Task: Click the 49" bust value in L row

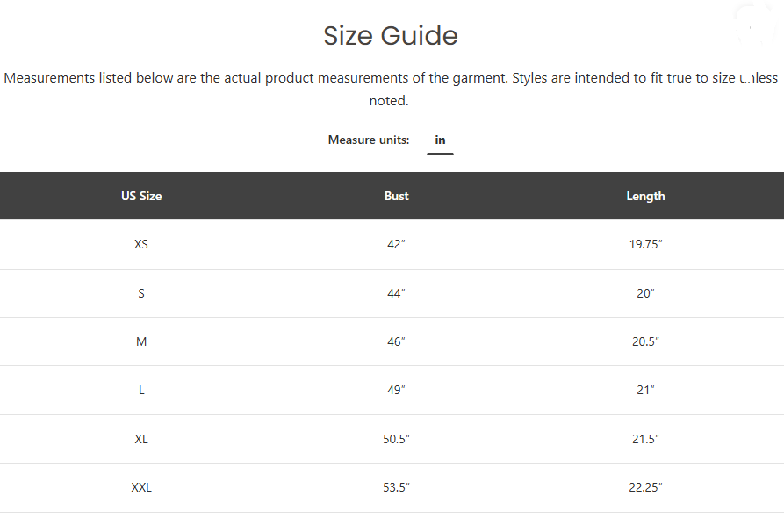Action: 396,390
